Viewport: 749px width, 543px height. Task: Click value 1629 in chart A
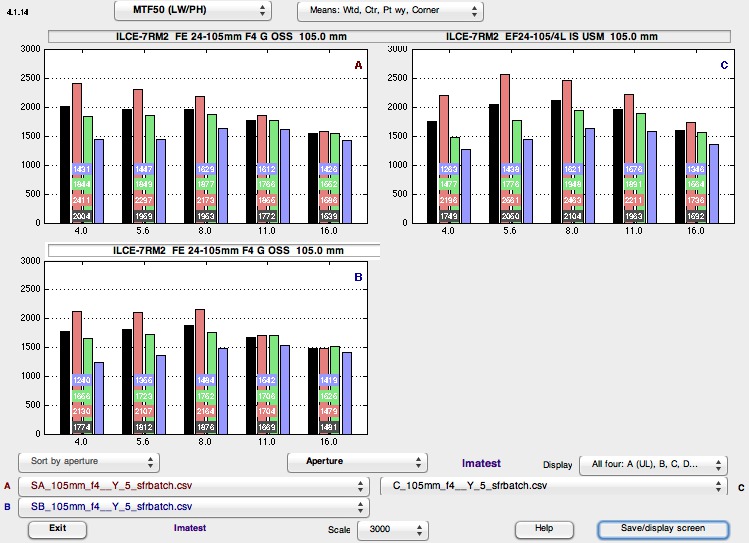[205, 169]
